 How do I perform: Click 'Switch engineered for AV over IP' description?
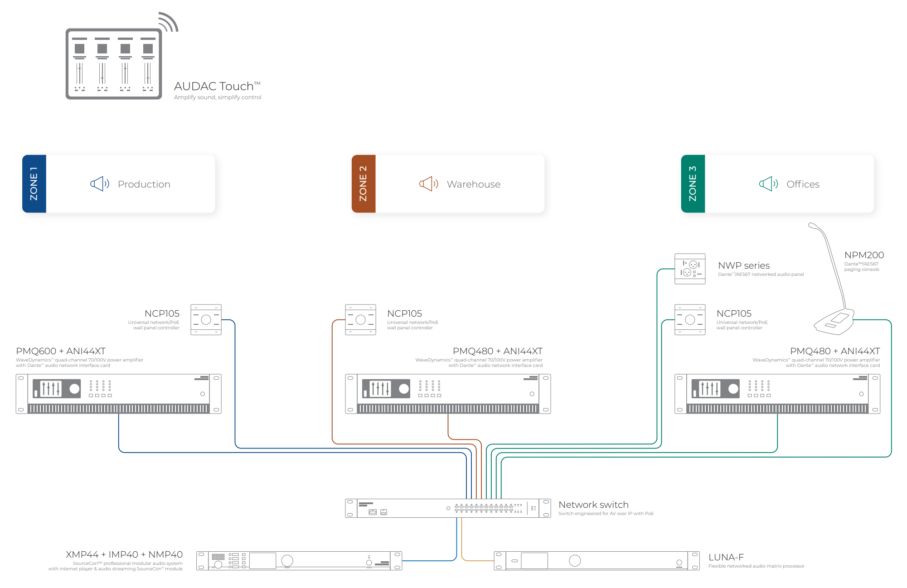tap(606, 514)
